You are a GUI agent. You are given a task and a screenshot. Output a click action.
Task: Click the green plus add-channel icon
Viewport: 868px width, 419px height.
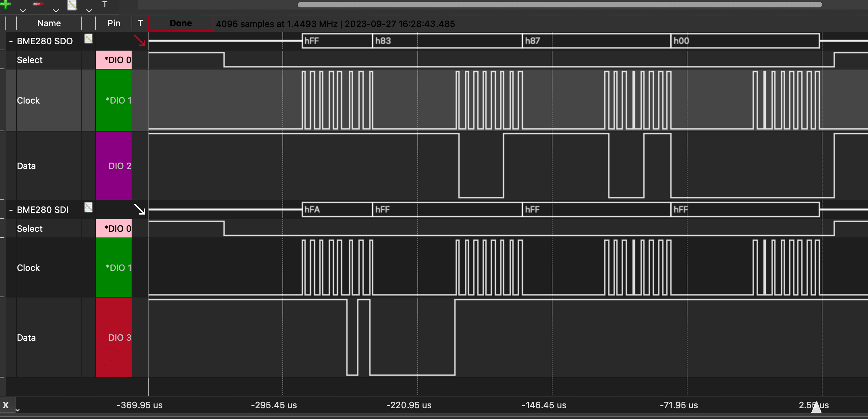[x=5, y=4]
